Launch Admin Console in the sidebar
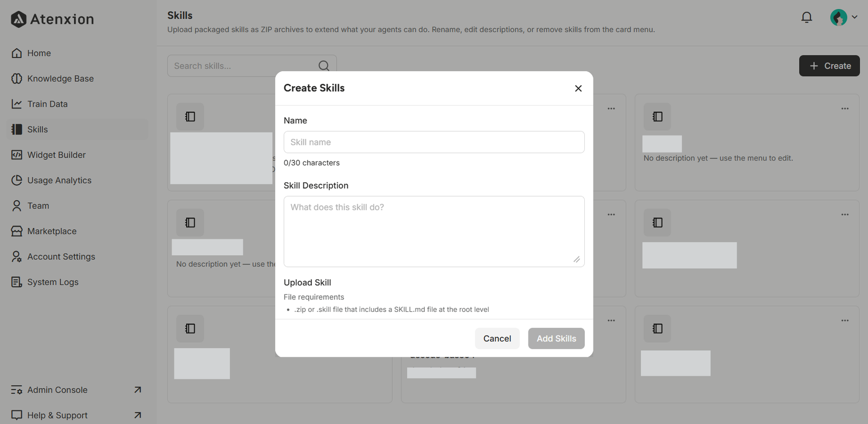The height and width of the screenshot is (424, 868). coord(77,390)
